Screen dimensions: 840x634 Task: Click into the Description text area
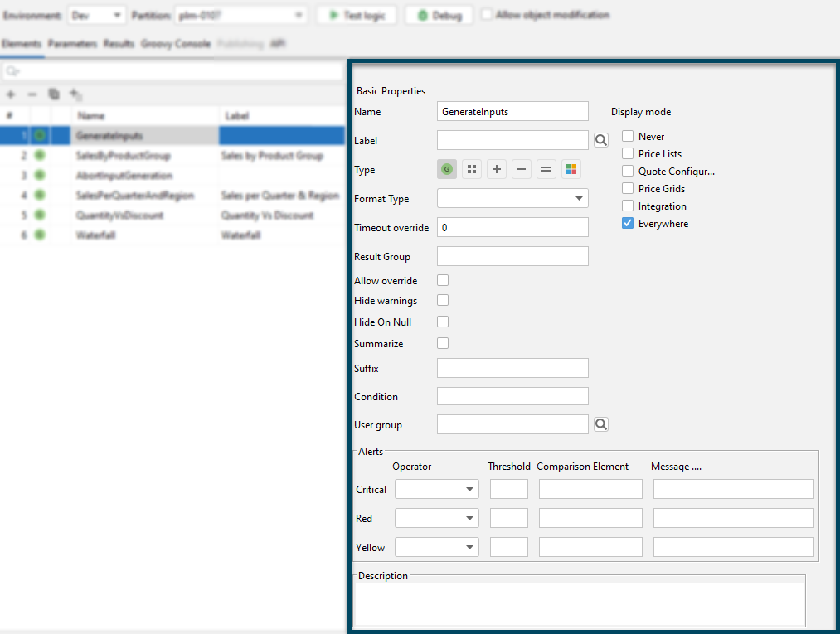tap(579, 604)
